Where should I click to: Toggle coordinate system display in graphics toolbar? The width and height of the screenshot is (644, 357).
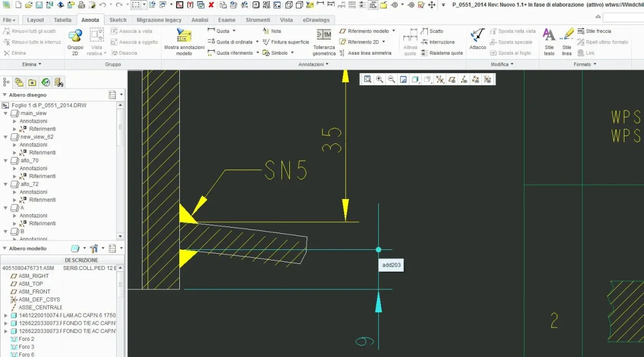[x=488, y=80]
